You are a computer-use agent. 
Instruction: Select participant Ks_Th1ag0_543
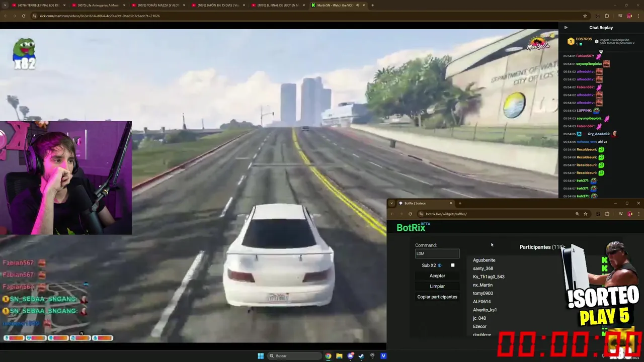click(x=489, y=277)
